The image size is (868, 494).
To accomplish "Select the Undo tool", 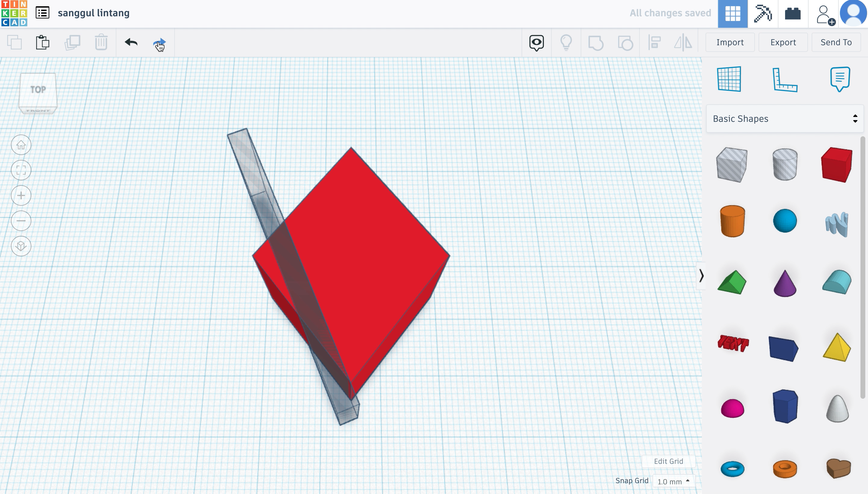I will click(131, 42).
